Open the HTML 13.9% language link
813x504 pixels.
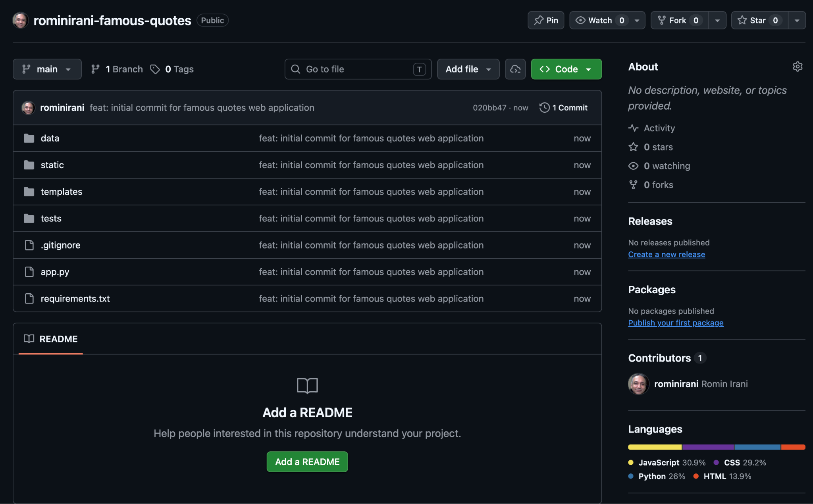[722, 476]
